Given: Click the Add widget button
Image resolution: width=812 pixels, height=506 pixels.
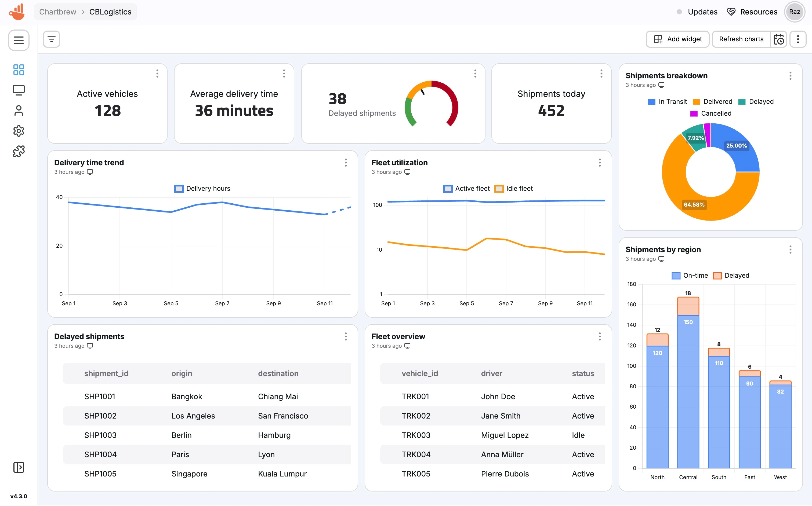Looking at the screenshot, I should (677, 39).
